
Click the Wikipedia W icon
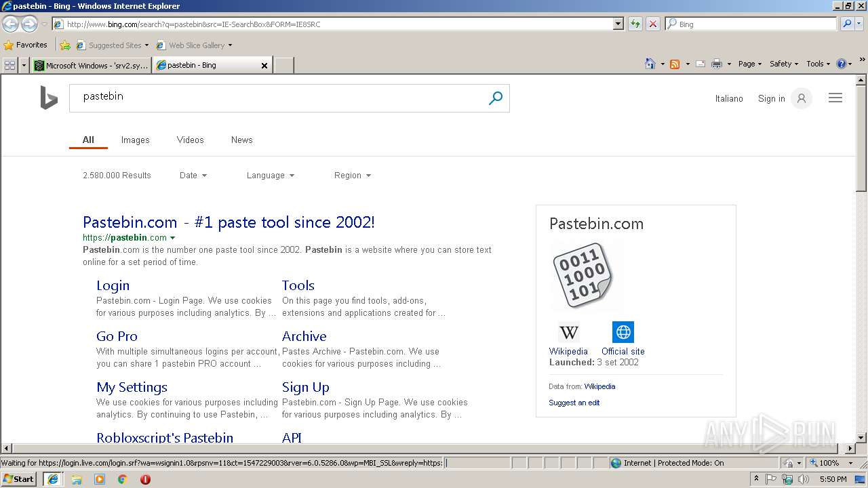coord(568,332)
